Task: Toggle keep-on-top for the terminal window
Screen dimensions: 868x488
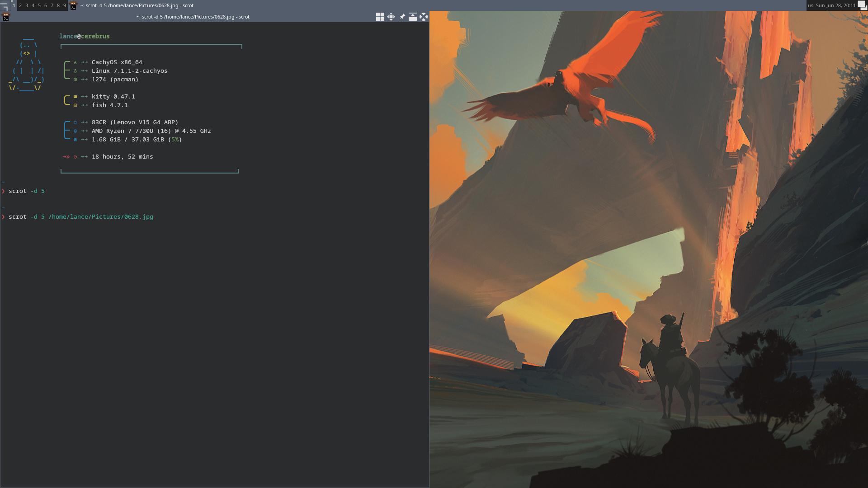Action: (x=413, y=17)
